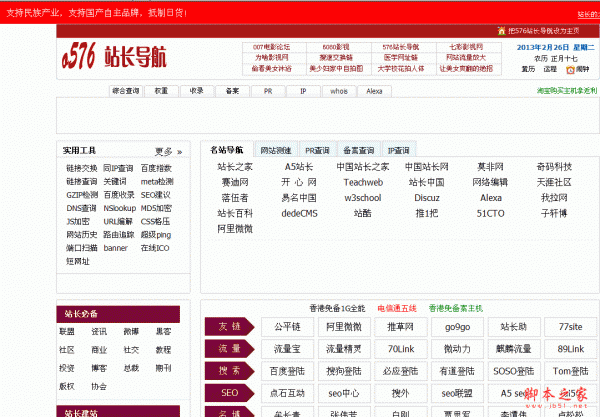Select the IP查询 tab
Viewport: 600px width, 417px height.
[x=399, y=150]
